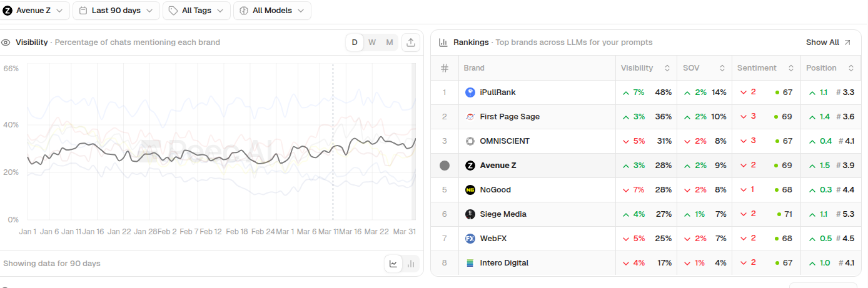Click Show All rankings link

click(822, 42)
